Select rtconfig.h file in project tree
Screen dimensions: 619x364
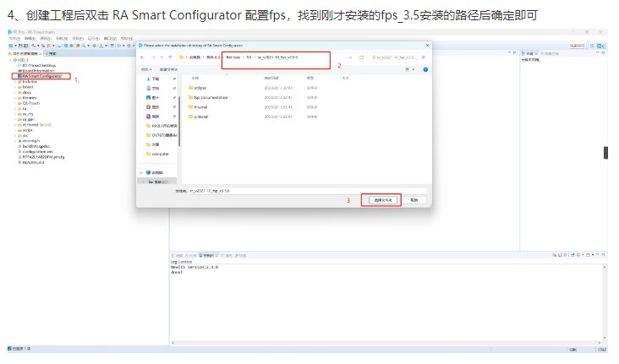pos(29,141)
